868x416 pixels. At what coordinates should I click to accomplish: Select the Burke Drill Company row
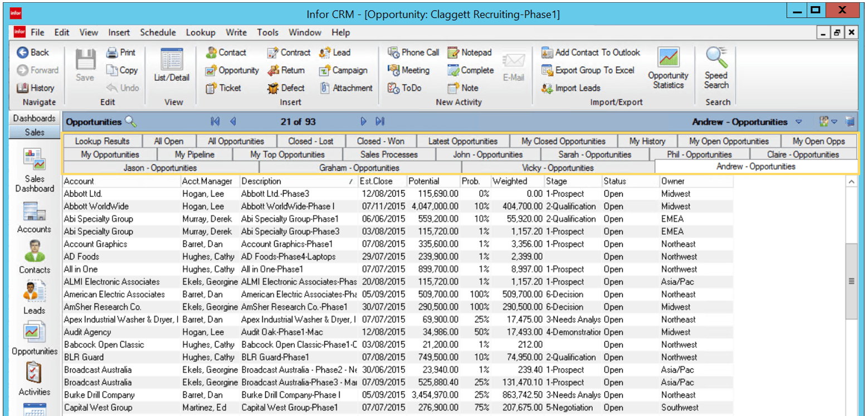pos(398,395)
